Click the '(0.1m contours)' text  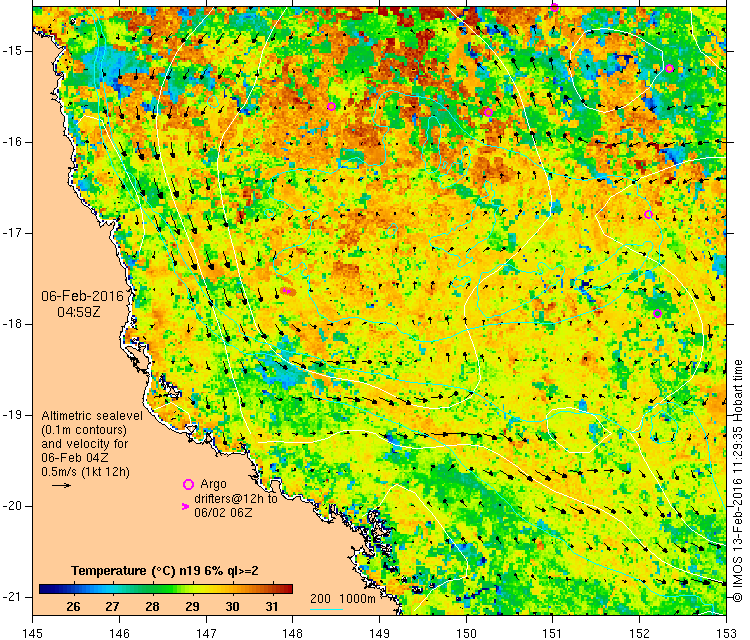point(84,430)
